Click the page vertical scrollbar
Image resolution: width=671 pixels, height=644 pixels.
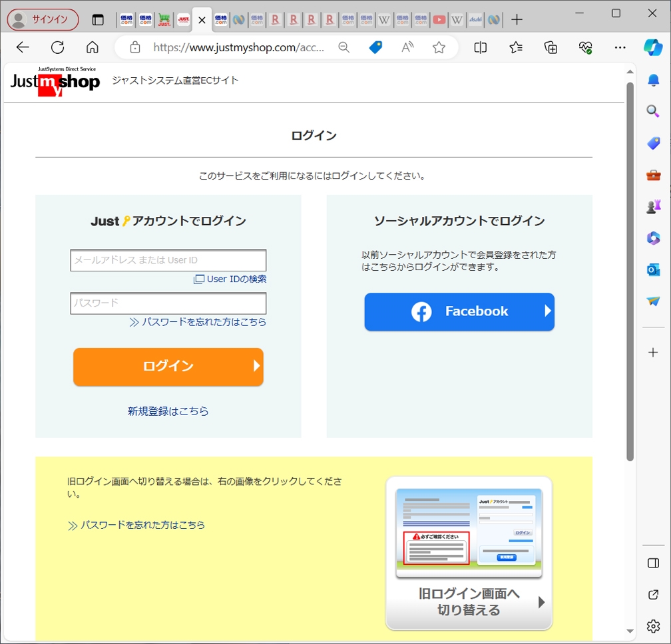(630, 266)
